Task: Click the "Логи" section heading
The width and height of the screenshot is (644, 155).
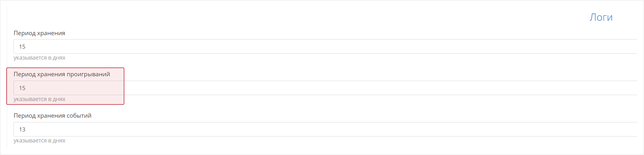Action: point(601,17)
